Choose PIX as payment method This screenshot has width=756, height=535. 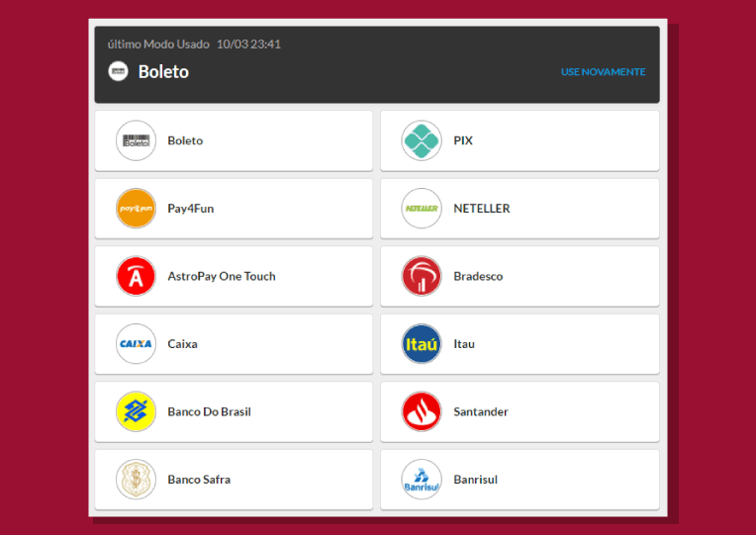point(463,140)
